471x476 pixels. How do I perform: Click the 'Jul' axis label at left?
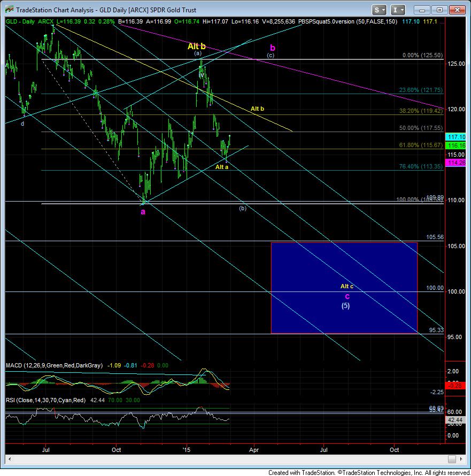click(x=46, y=450)
